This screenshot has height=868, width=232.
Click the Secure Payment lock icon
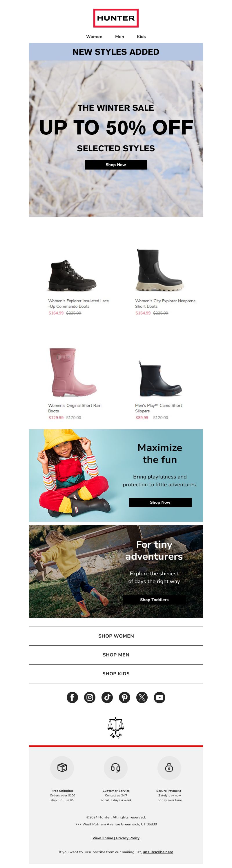169,768
